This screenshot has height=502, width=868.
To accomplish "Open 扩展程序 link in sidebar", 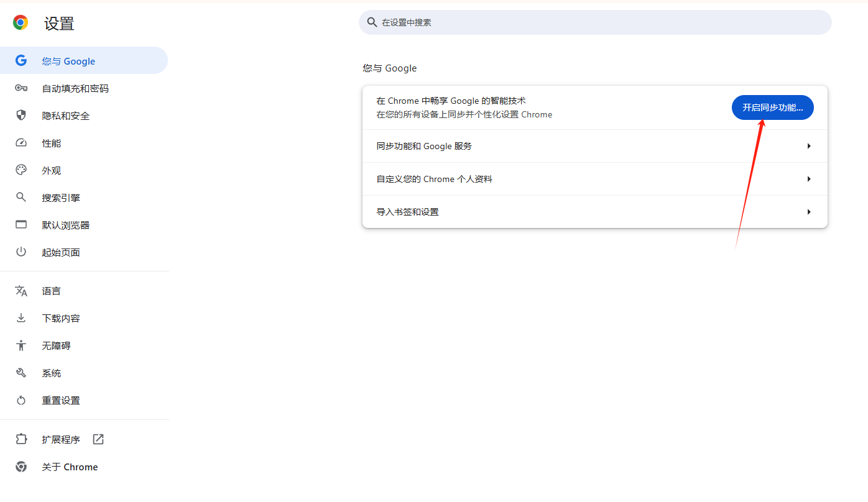I will click(84, 439).
